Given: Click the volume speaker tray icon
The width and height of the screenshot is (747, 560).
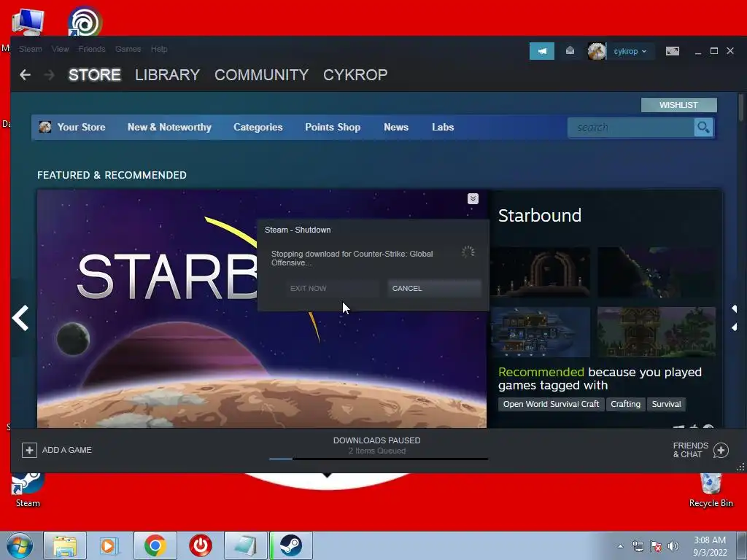Looking at the screenshot, I should 673,546.
